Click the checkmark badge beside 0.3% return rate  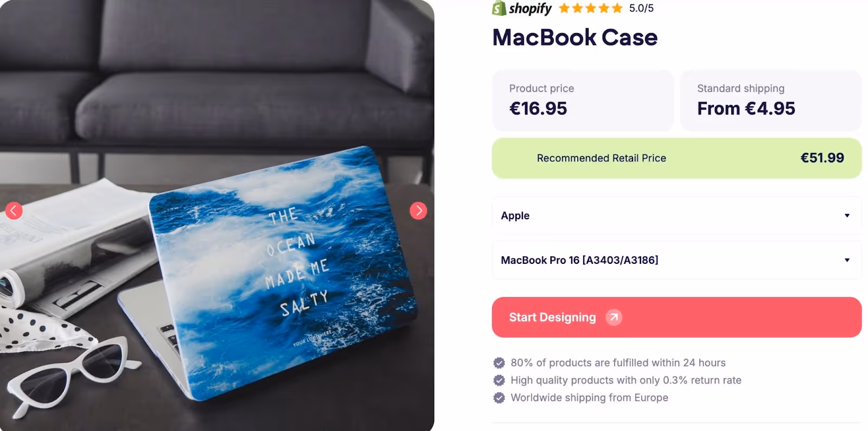click(x=499, y=380)
